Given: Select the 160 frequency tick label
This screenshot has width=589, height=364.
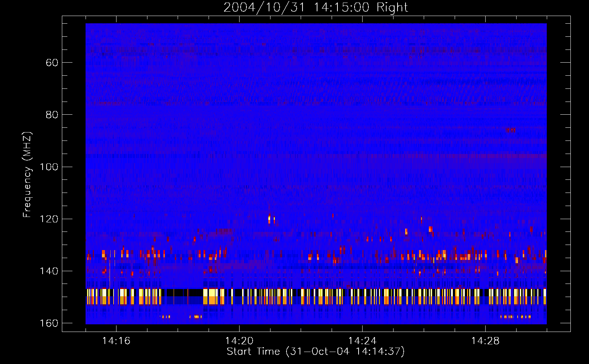Looking at the screenshot, I should coord(49,323).
